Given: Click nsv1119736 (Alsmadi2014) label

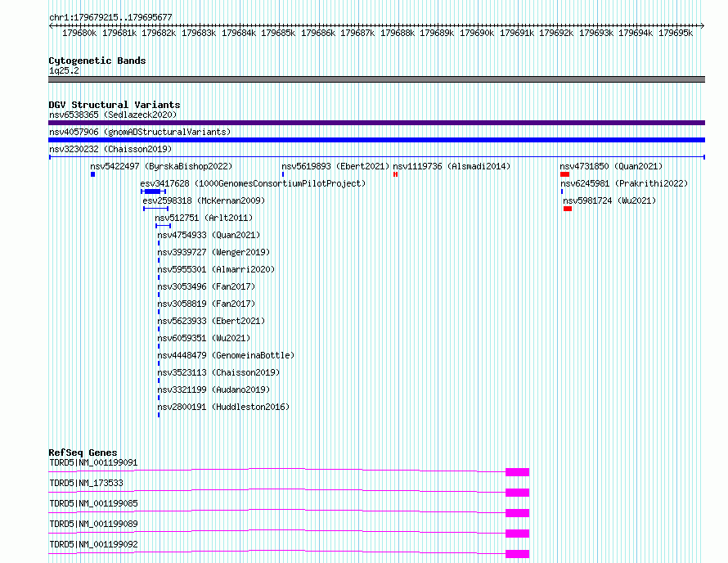Looking at the screenshot, I should (x=452, y=166).
